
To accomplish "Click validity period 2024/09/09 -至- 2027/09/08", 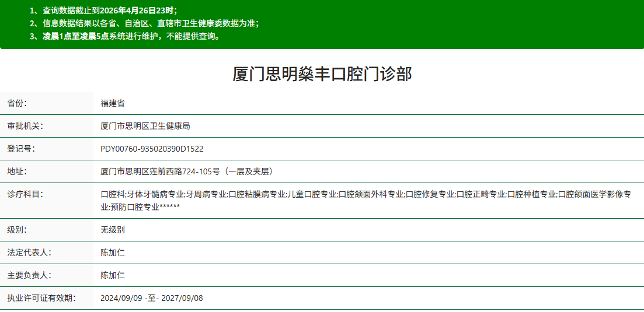I will click(x=152, y=298).
